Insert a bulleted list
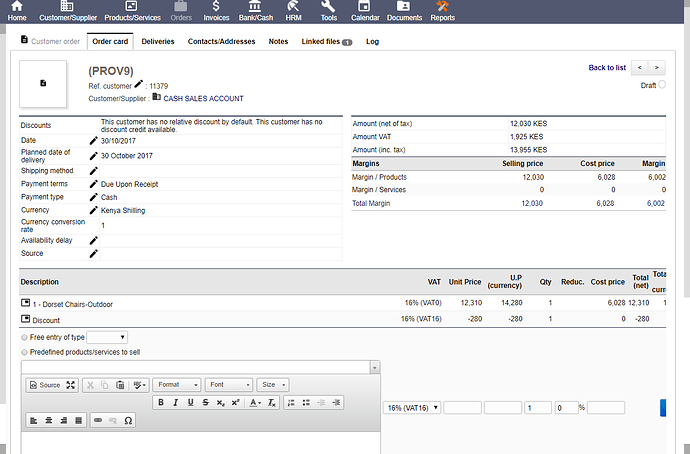Image resolution: width=690 pixels, height=454 pixels. [x=306, y=403]
